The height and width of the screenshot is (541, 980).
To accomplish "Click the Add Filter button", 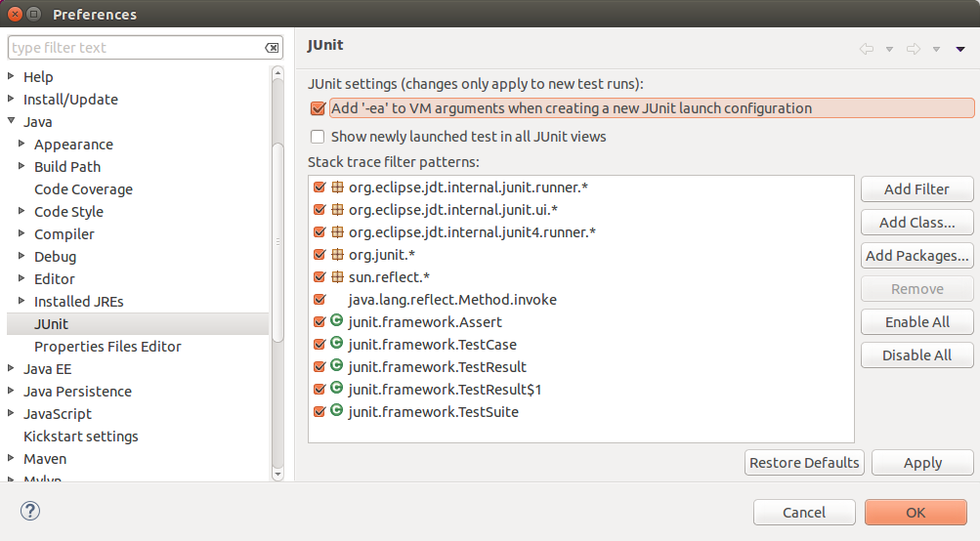I will tap(916, 189).
